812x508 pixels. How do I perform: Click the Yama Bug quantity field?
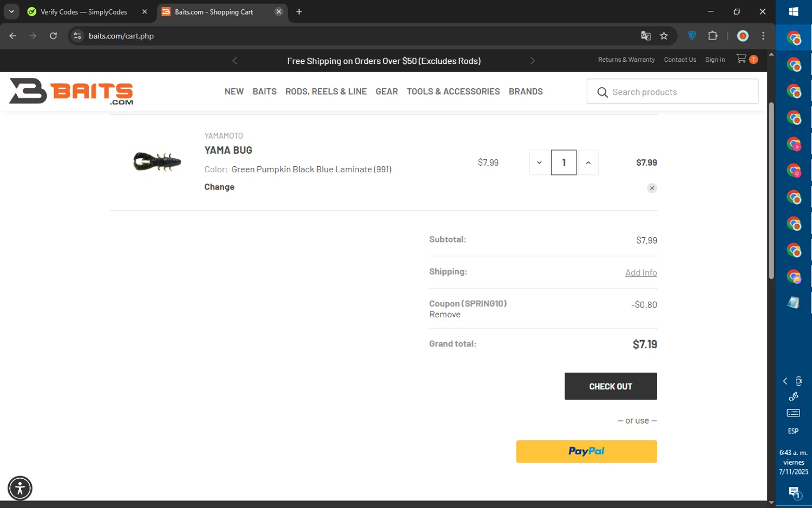coord(564,162)
